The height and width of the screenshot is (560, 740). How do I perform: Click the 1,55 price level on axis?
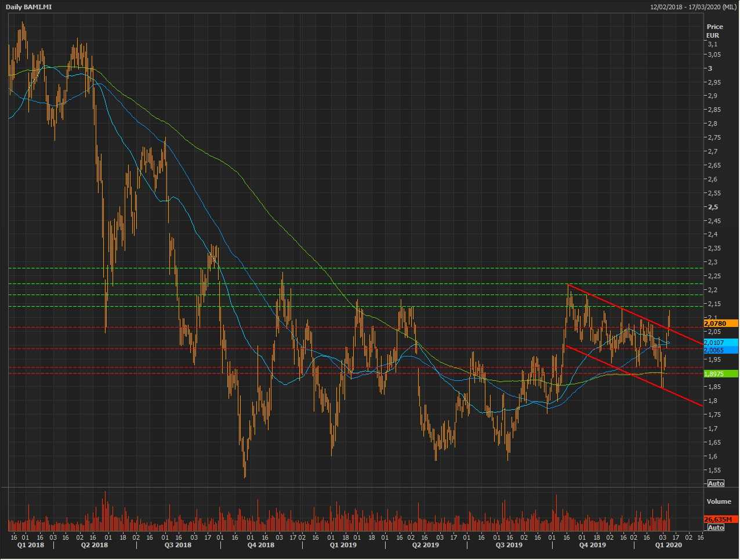[714, 470]
